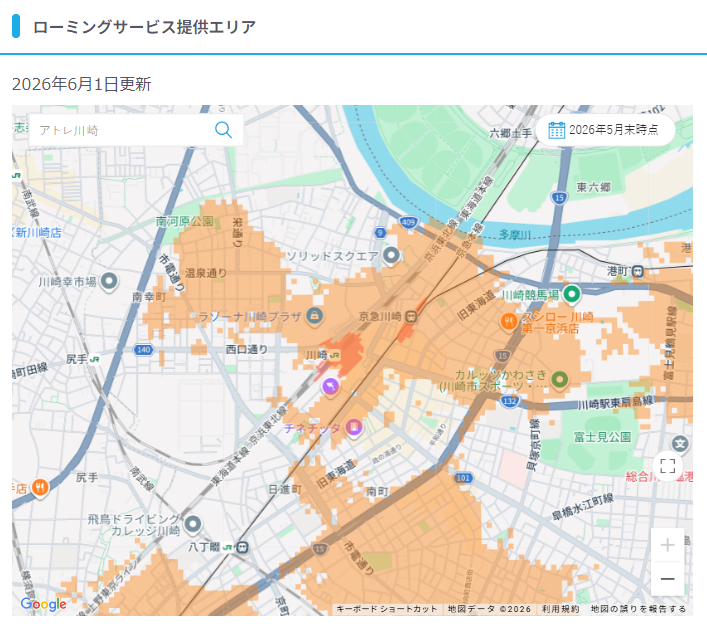Image resolution: width=707 pixels, height=627 pixels.
Task: Click 日進町 area label
Action: pyautogui.click(x=285, y=490)
